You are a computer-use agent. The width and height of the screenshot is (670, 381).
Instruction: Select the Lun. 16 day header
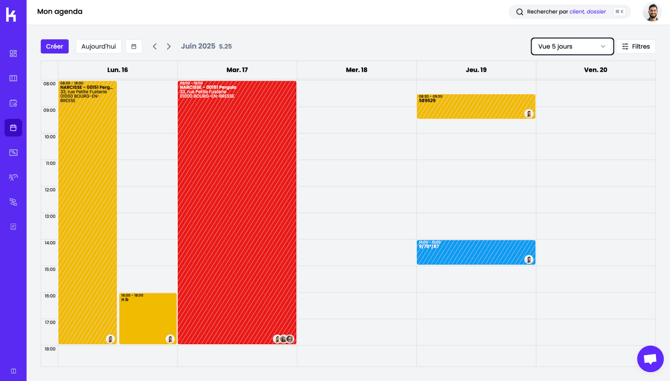coord(118,70)
